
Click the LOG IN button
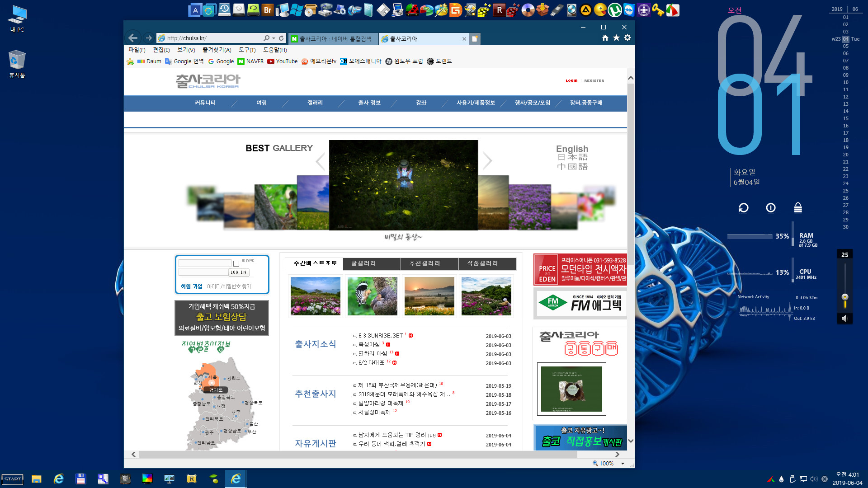(x=239, y=272)
